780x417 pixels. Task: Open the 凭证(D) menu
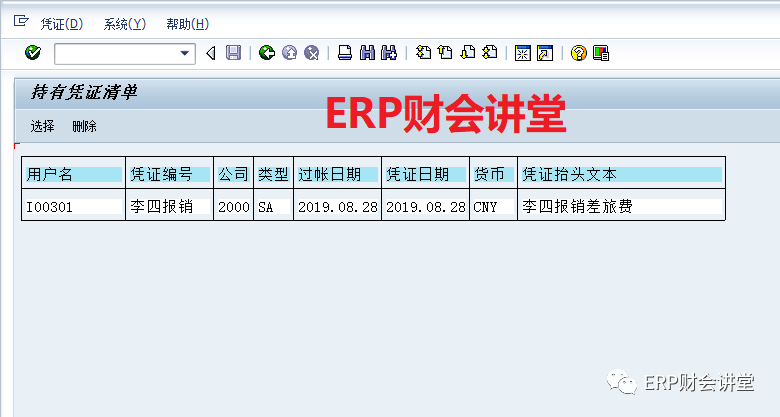(x=62, y=24)
